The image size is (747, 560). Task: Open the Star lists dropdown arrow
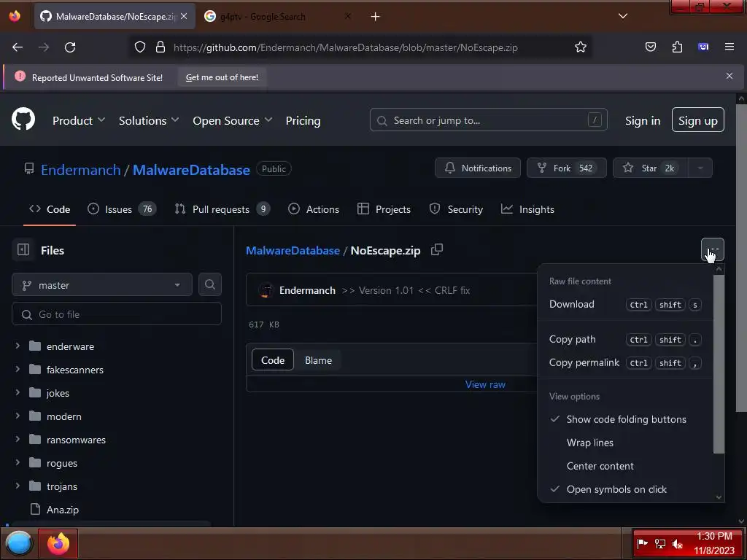click(700, 168)
